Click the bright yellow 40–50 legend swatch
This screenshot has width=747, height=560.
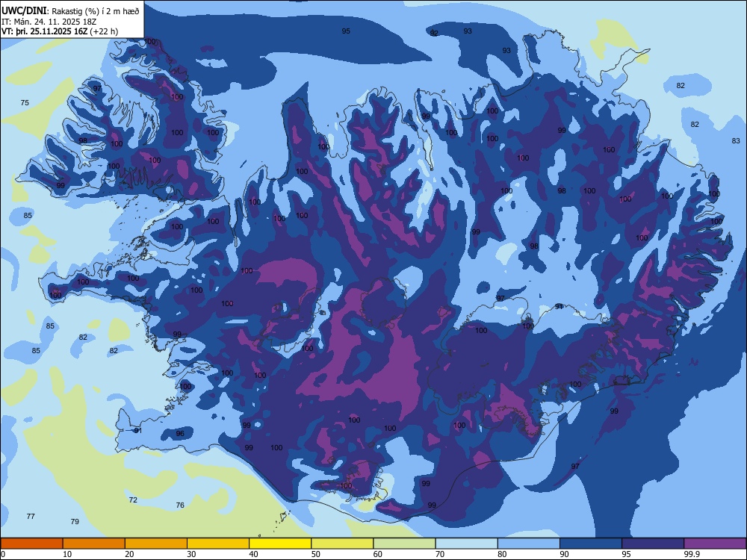(x=280, y=544)
